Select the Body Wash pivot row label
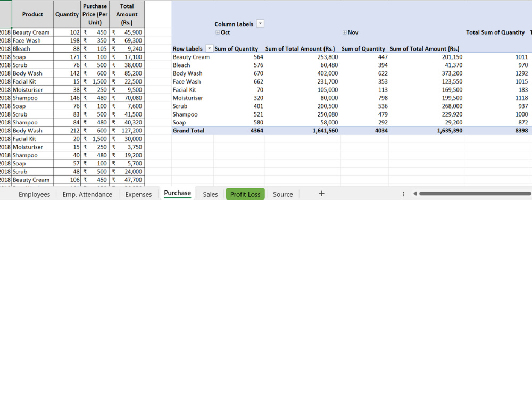532x399 pixels. [187, 73]
